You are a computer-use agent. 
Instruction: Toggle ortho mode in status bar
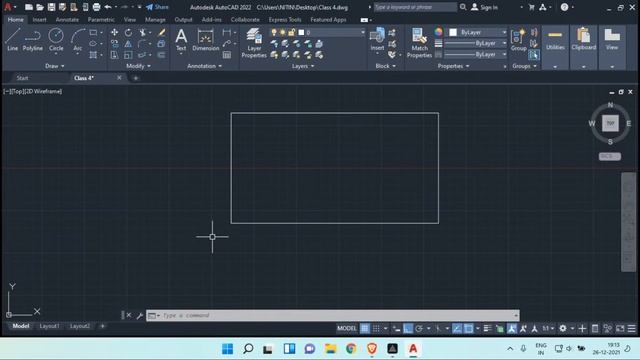tap(408, 328)
